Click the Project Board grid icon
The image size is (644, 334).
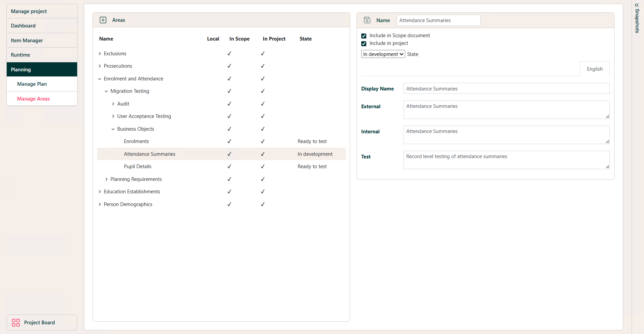16,323
